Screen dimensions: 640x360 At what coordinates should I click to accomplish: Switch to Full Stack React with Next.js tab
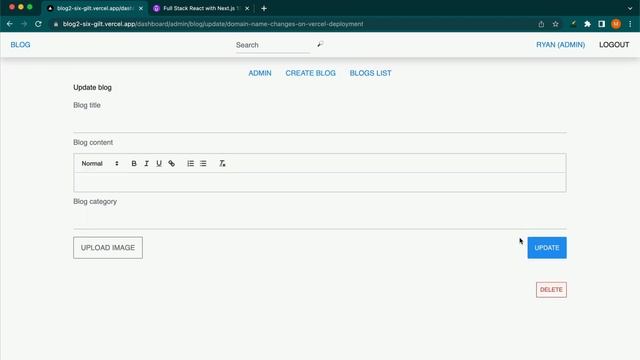tap(201, 8)
